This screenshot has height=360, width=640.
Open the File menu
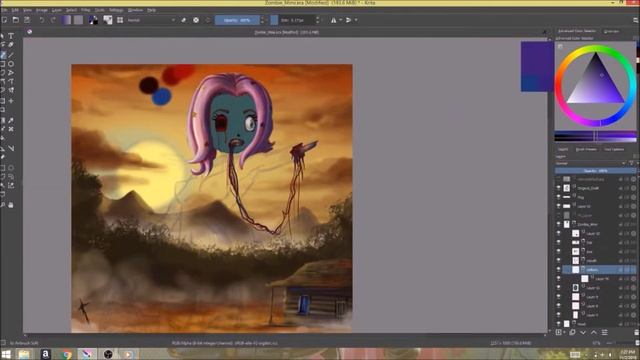coord(4,10)
